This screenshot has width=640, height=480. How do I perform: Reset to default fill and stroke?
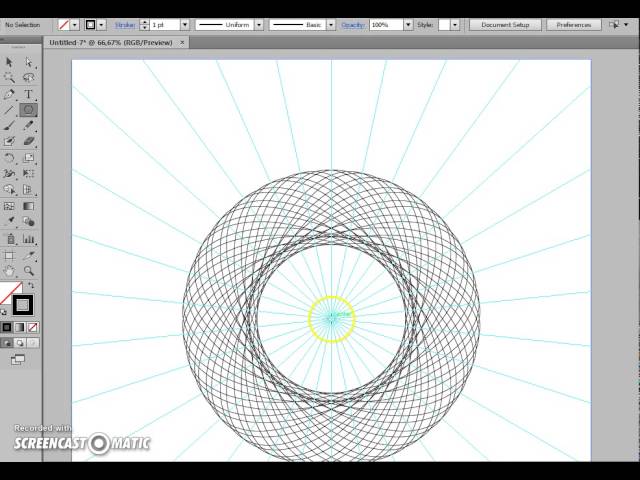pos(4,312)
